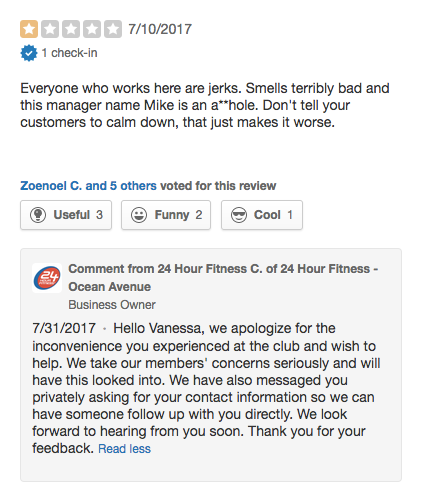Image resolution: width=422 pixels, height=502 pixels.
Task: Open the '5 others' voters link
Action: click(x=133, y=186)
